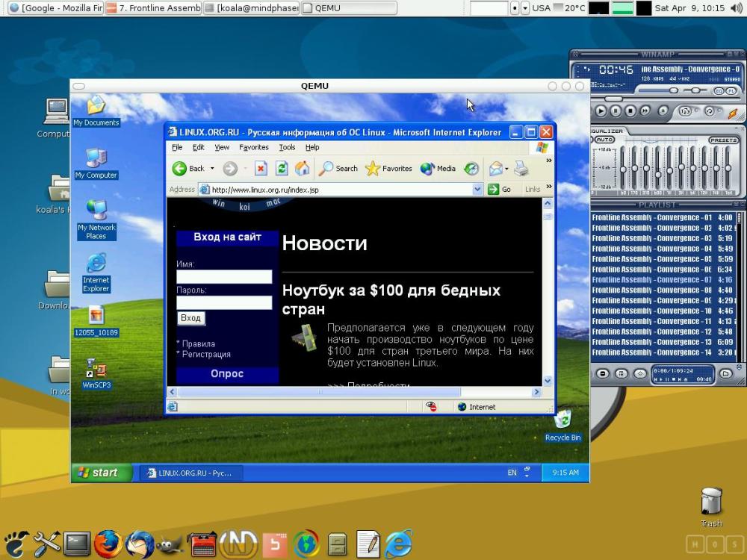Expand hidden IE toolbar buttons chevron

(x=549, y=161)
